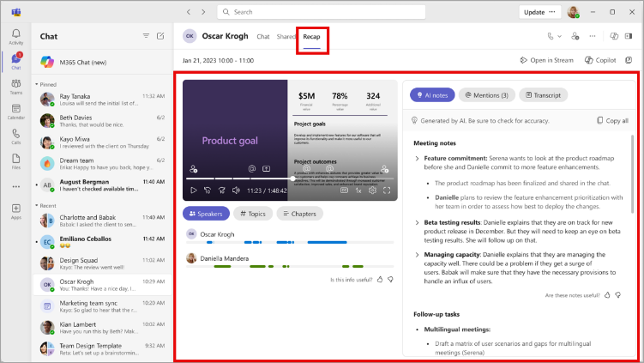Open M365 Chat (new)
The height and width of the screenshot is (363, 644).
pos(102,62)
